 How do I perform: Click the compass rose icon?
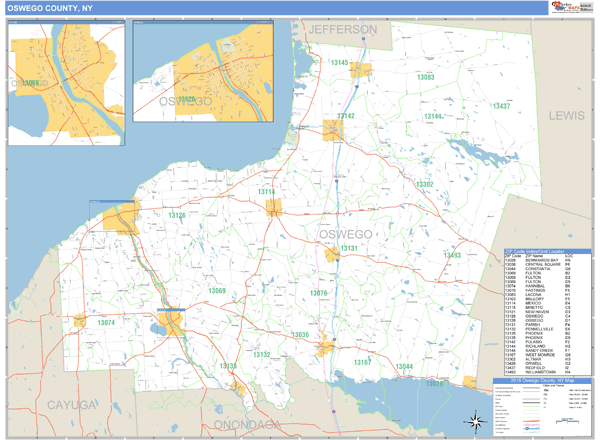[478, 420]
